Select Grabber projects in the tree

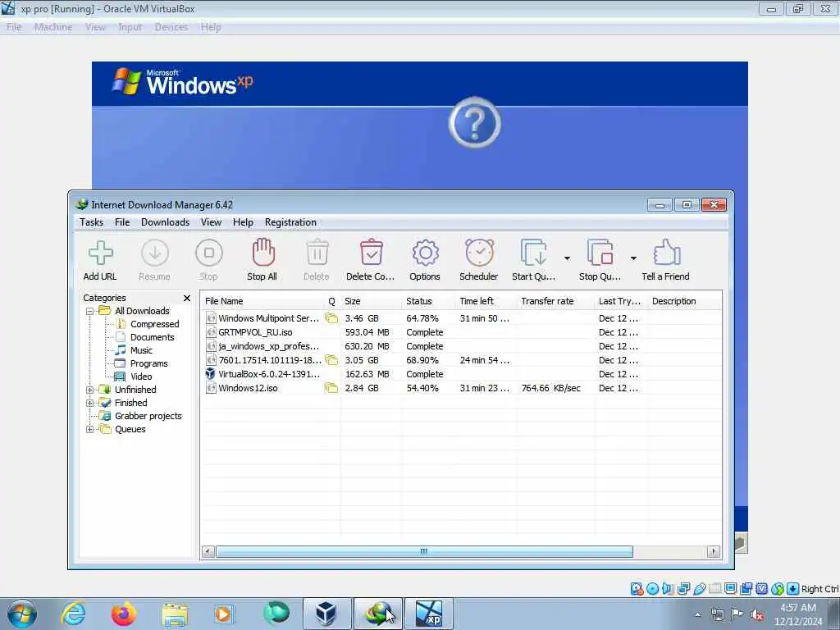(148, 416)
